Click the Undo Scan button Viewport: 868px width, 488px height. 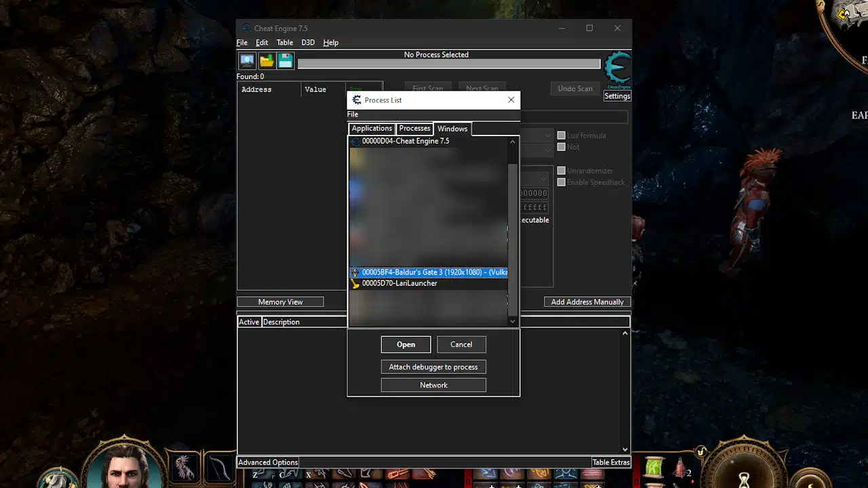pyautogui.click(x=575, y=89)
